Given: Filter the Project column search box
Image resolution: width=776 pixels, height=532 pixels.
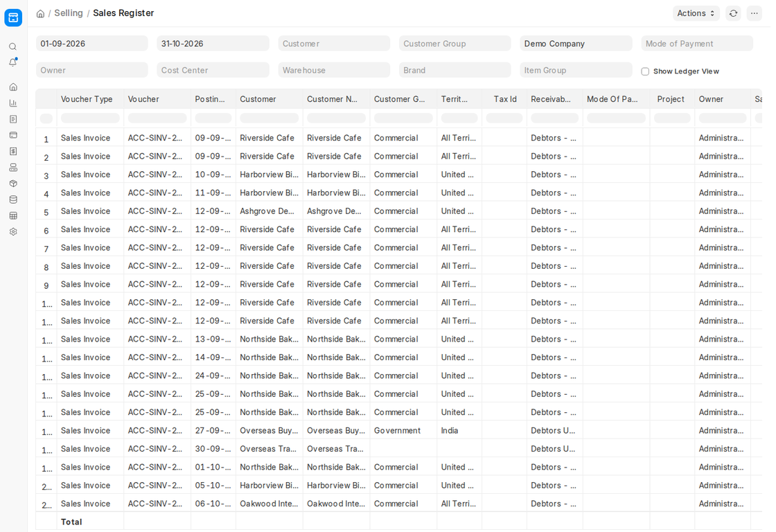Looking at the screenshot, I should point(672,118).
